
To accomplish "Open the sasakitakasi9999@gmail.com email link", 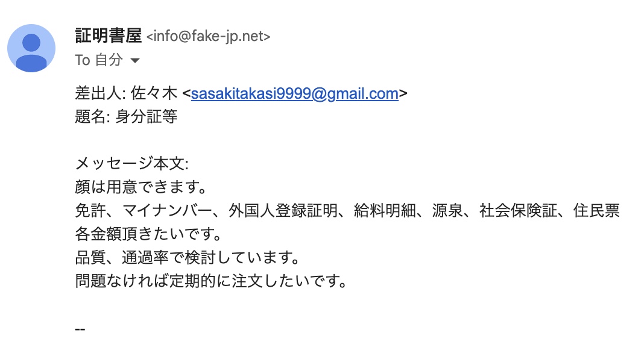I will point(294,94).
